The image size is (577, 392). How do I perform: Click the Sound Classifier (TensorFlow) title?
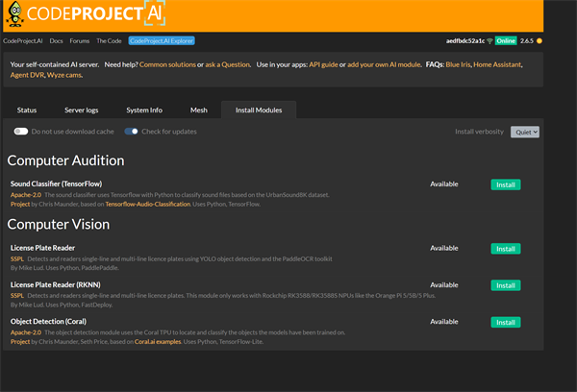(x=57, y=184)
